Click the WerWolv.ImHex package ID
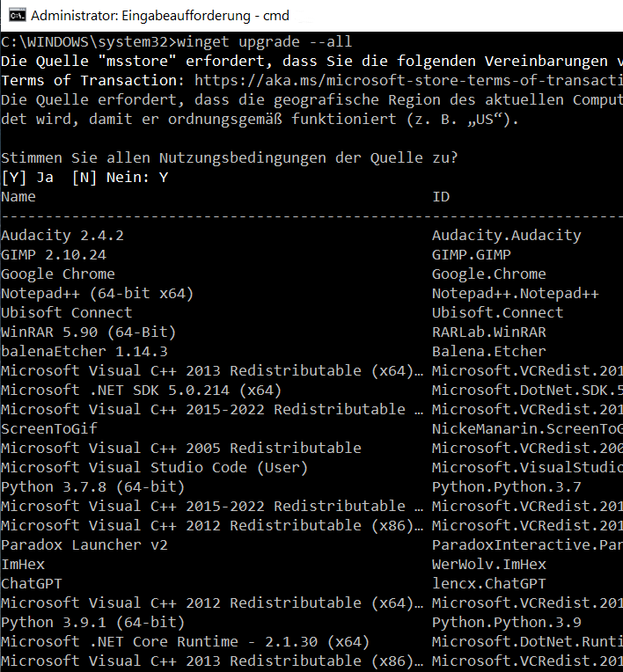 point(488,565)
